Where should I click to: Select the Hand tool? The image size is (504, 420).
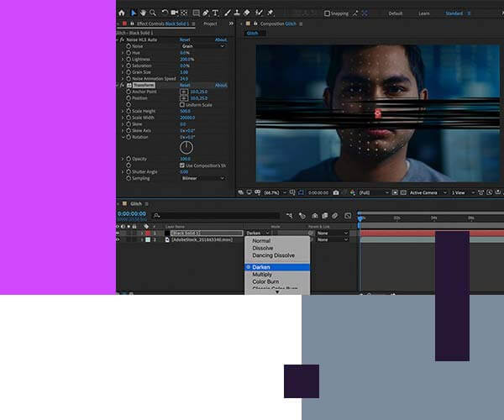click(x=143, y=13)
